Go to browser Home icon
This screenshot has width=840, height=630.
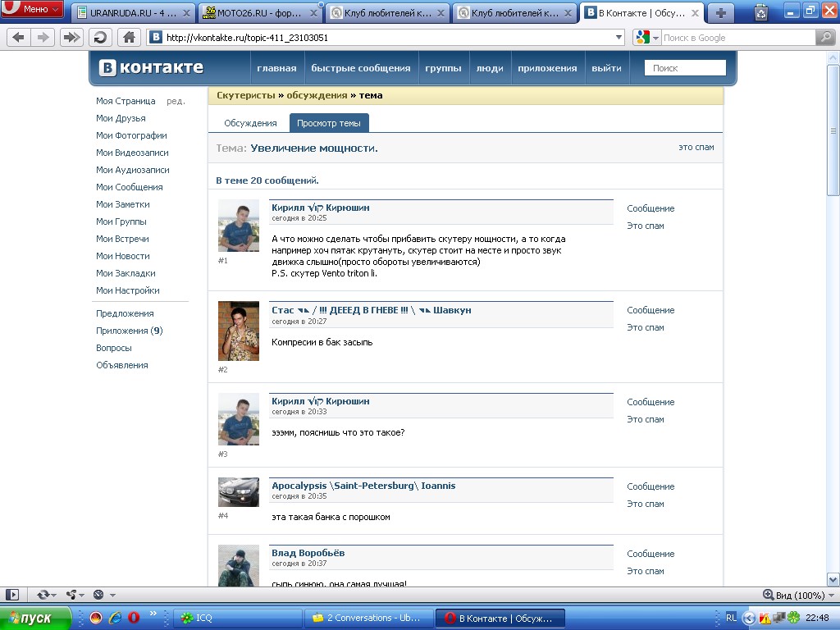[x=128, y=38]
